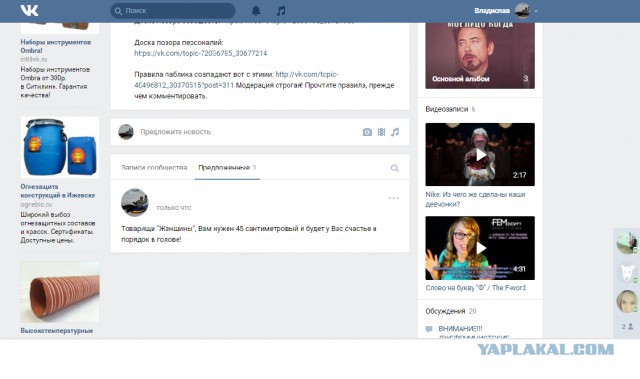The image size is (640, 379).
Task: Click the VK logo
Action: [x=29, y=10]
